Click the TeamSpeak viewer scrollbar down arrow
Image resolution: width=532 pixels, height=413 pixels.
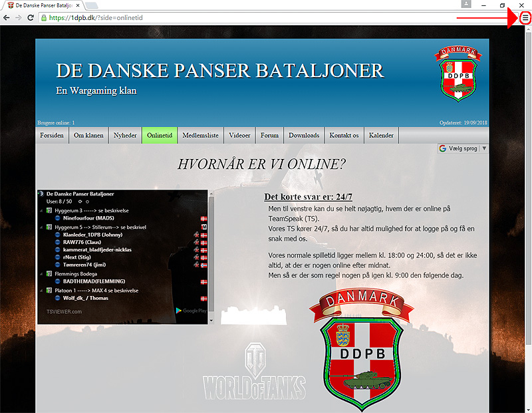211,320
